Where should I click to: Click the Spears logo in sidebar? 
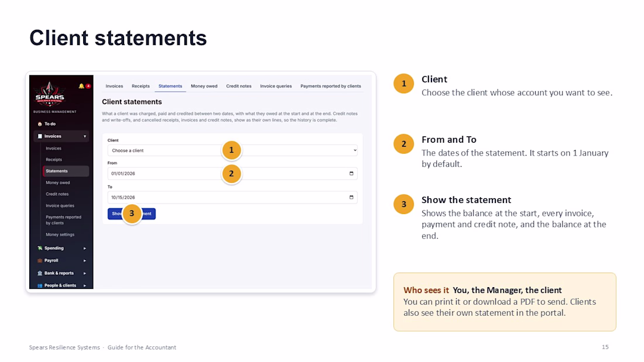pyautogui.click(x=49, y=94)
